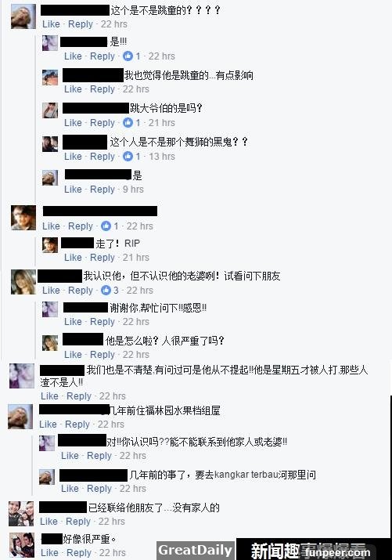Open the avatar next to 走了！RIP reply
The height and width of the screenshot is (560, 392).
click(50, 245)
